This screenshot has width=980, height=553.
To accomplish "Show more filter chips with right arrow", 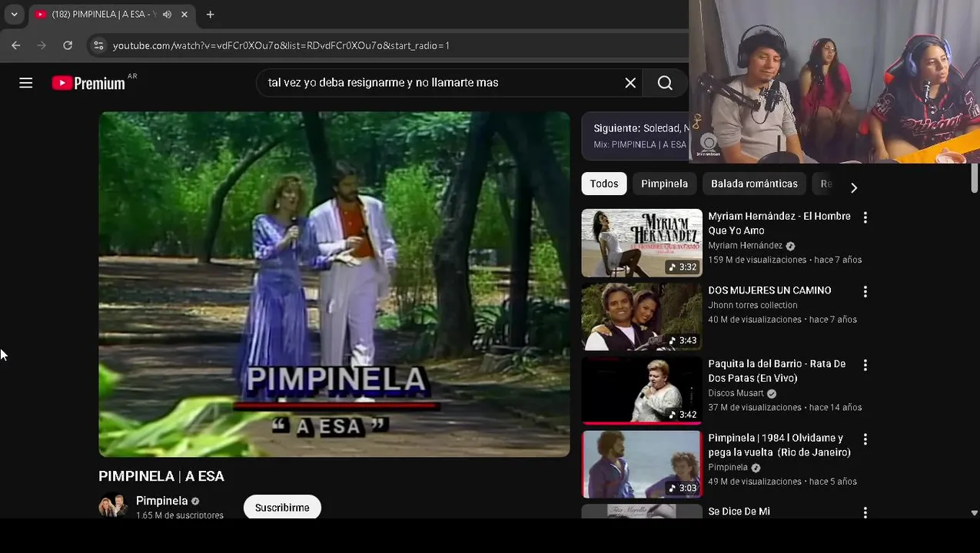I will pyautogui.click(x=853, y=187).
